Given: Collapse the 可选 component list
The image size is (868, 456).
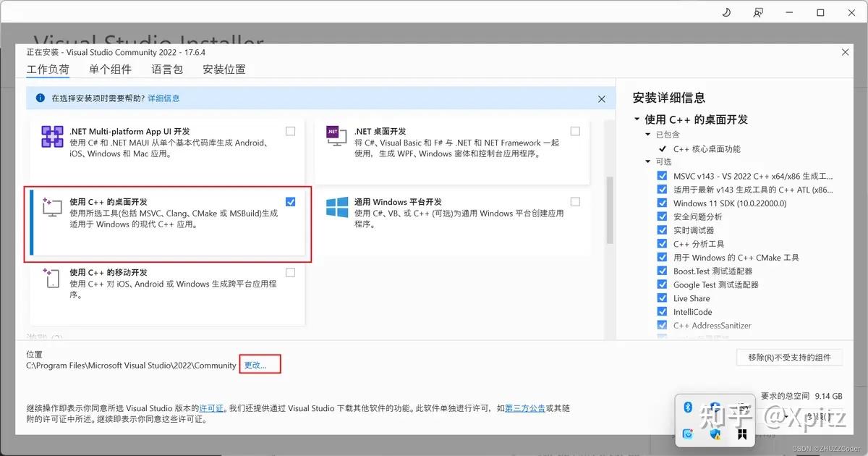Looking at the screenshot, I should point(647,161).
